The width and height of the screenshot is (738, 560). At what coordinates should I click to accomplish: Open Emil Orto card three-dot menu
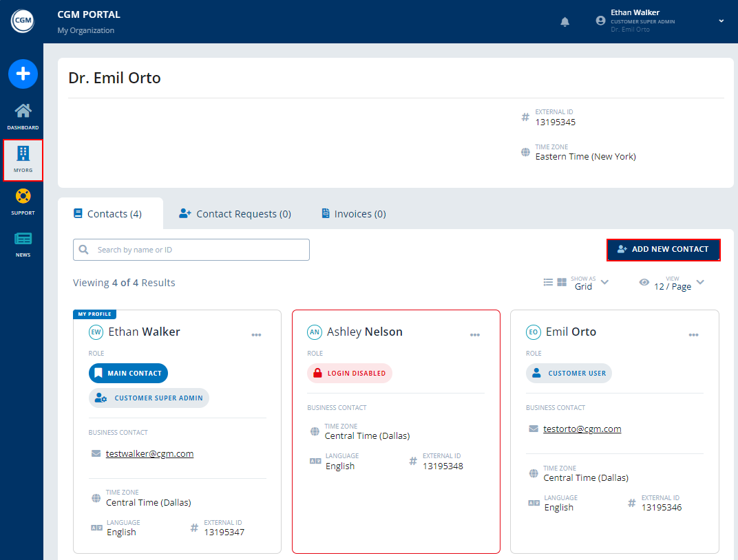click(694, 335)
